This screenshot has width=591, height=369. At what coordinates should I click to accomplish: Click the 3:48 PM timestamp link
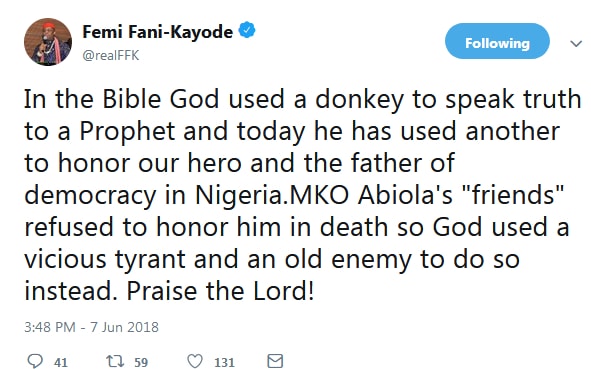point(50,327)
